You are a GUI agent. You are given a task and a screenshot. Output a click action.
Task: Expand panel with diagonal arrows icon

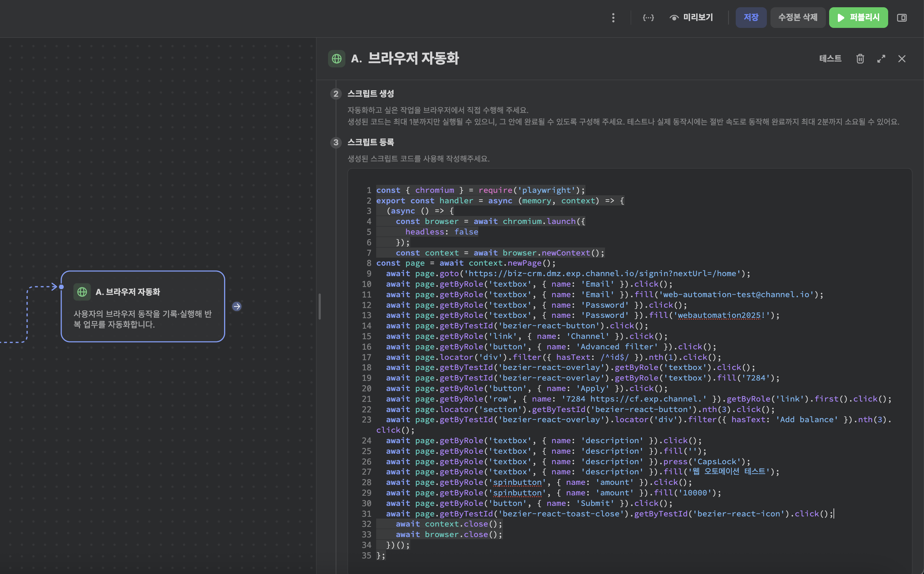[x=881, y=59]
